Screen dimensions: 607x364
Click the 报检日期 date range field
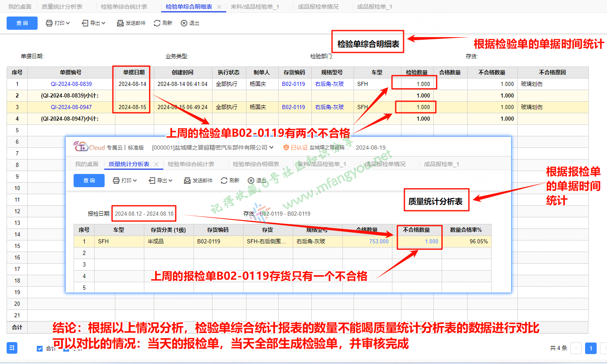coord(144,214)
